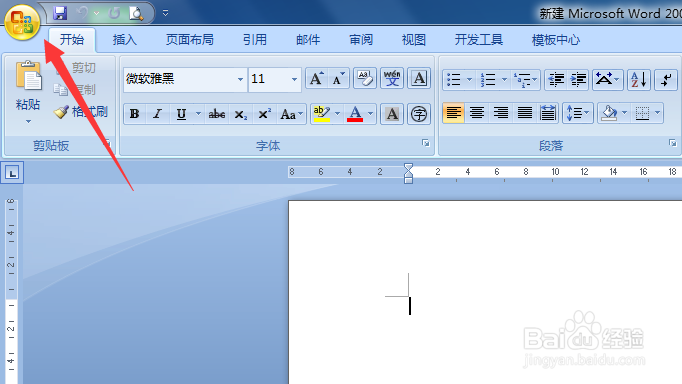Open the font size dropdown showing 11

pos(294,79)
